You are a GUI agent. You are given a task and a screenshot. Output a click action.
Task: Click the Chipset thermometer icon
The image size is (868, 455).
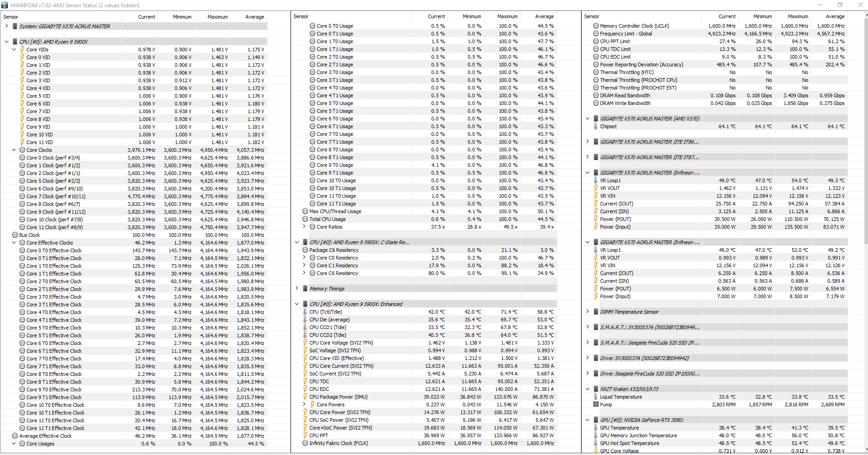point(596,126)
